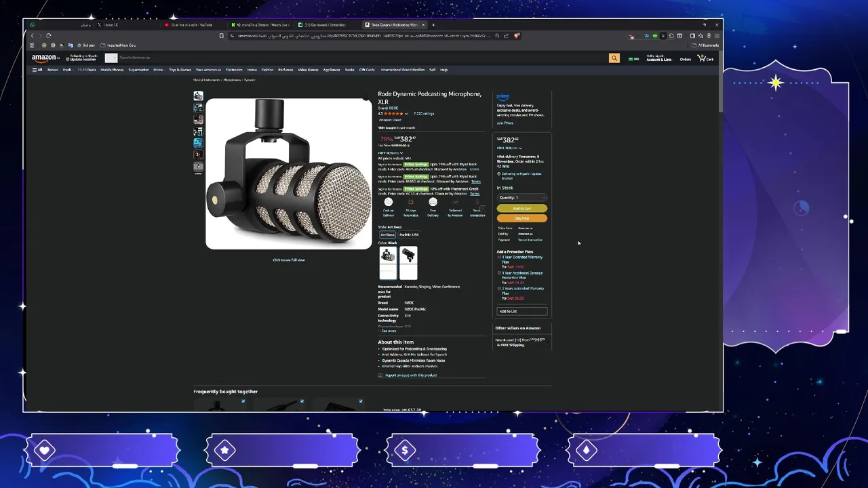Switch to the Home / X tab
Image resolution: width=868 pixels, height=488 pixels.
click(x=127, y=25)
